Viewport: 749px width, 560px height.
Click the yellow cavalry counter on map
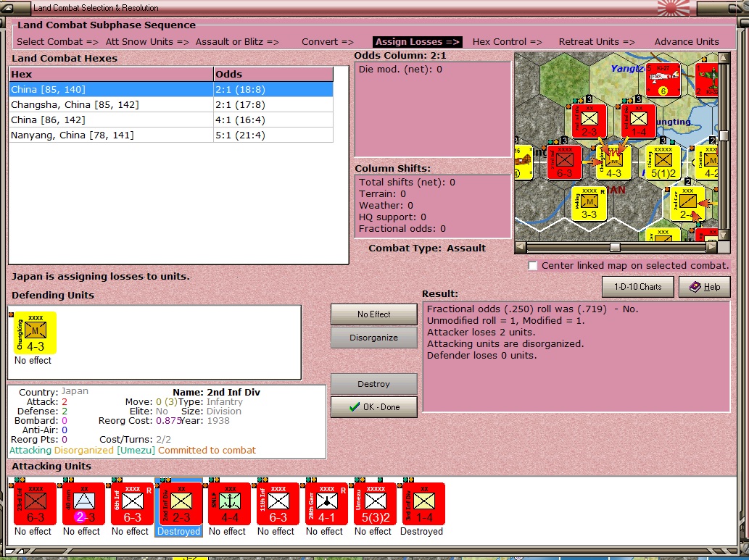(688, 204)
